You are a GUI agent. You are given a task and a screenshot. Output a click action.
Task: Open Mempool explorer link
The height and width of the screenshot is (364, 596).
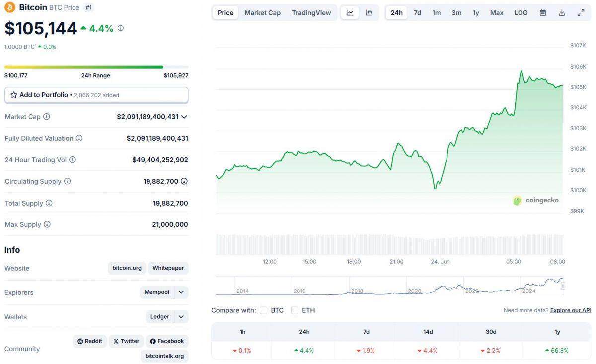click(x=157, y=292)
